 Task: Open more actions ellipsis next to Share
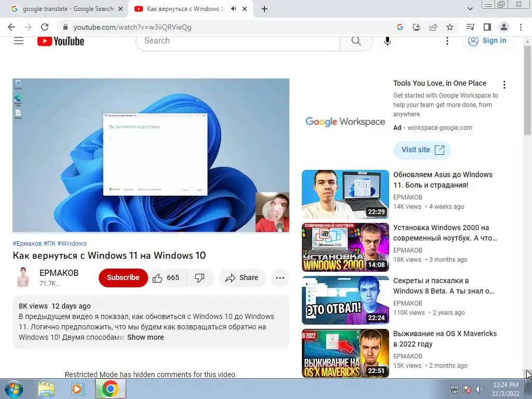point(280,278)
